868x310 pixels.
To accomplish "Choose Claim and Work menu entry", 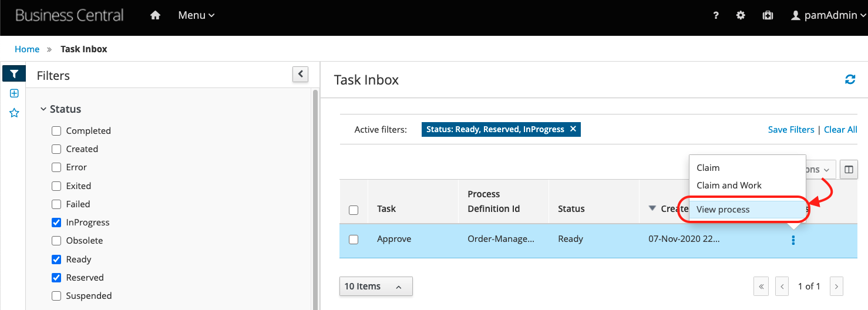I will pos(746,186).
